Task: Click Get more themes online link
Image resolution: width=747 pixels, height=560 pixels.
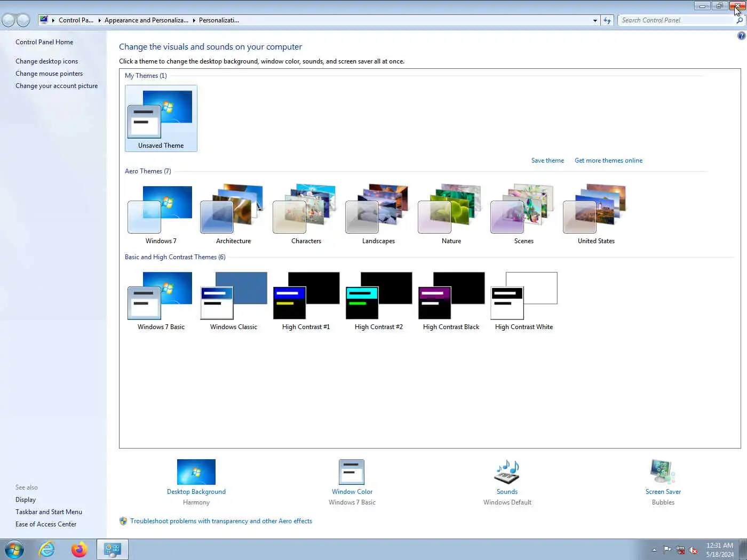Action: pos(608,161)
